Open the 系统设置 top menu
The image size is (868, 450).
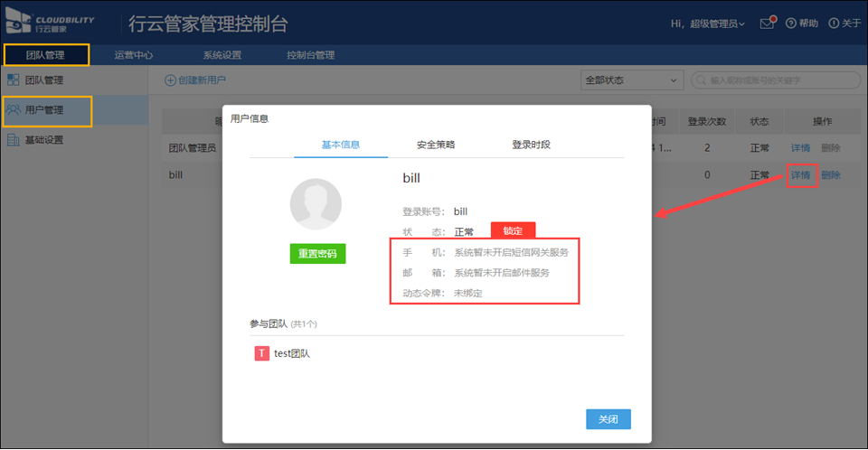[222, 55]
